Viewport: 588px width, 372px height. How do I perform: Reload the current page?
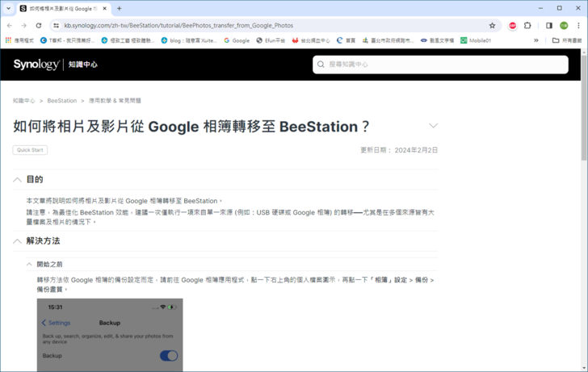coord(39,26)
